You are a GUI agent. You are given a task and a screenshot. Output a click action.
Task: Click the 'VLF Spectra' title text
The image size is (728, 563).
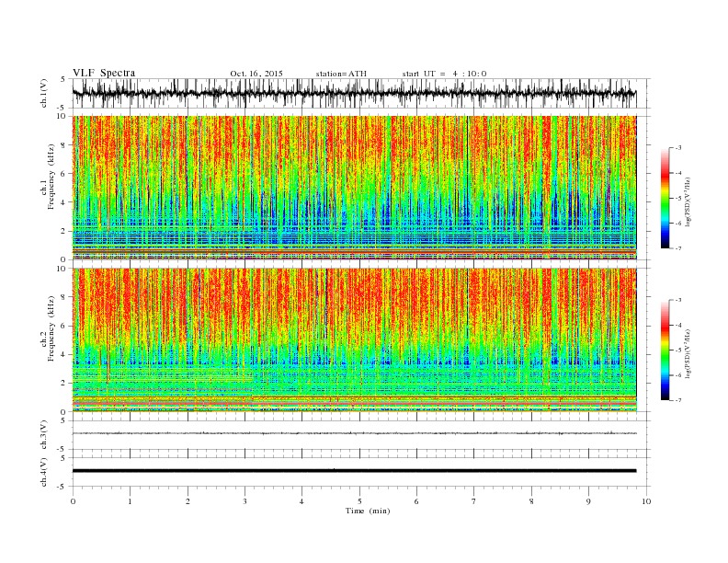pos(104,73)
